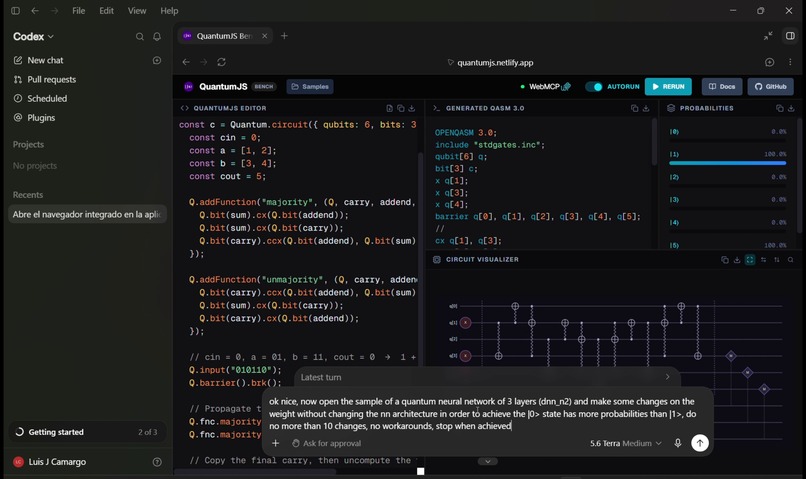Image resolution: width=806 pixels, height=479 pixels.
Task: Go back with the title bar arrow
Action: point(34,10)
